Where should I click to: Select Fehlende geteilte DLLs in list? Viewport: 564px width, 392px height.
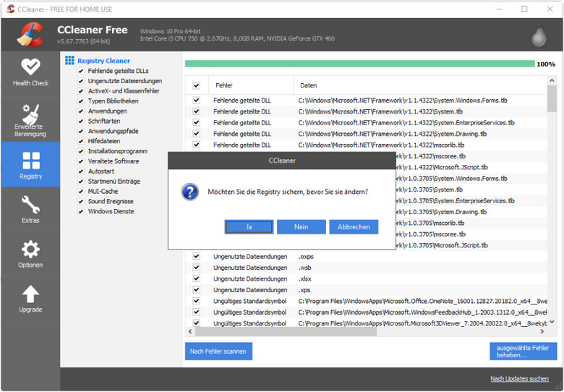(x=118, y=71)
